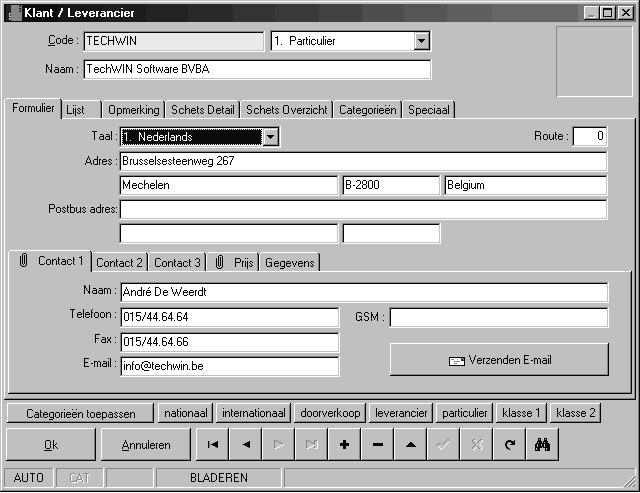Toggle the klasse 2 category button
Screen dimensions: 640x493
point(576,413)
